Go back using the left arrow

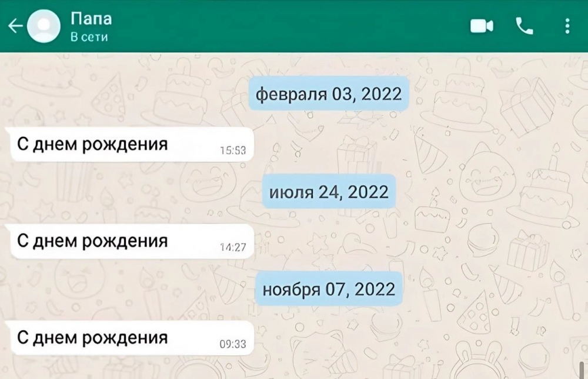[x=15, y=26]
